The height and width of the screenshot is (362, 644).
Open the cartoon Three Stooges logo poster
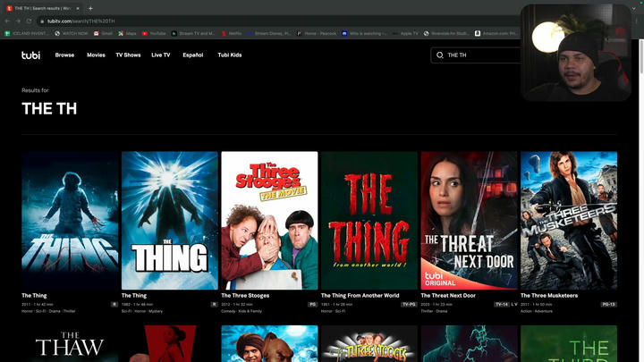(369, 343)
